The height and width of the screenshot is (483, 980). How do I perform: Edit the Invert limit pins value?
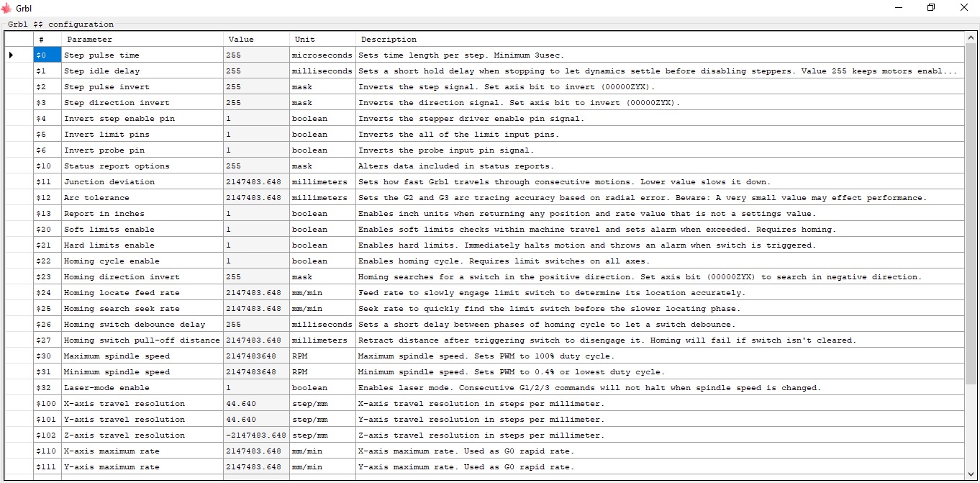point(256,135)
